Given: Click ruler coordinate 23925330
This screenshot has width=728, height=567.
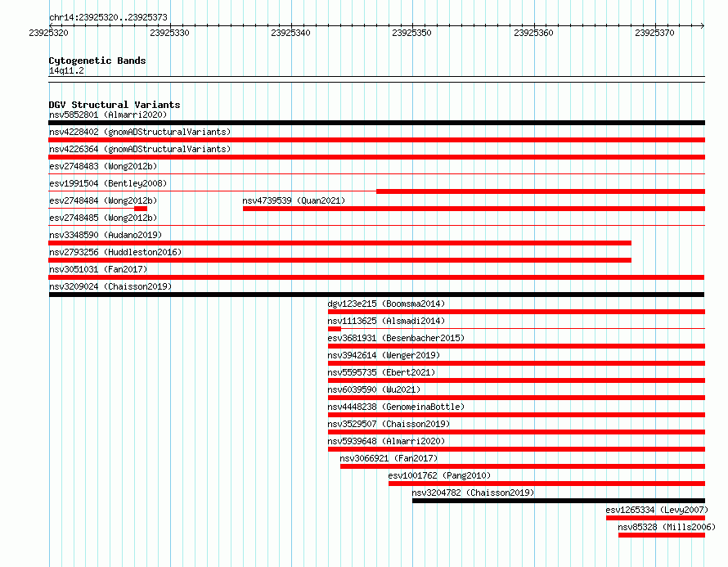Looking at the screenshot, I should pyautogui.click(x=169, y=33).
